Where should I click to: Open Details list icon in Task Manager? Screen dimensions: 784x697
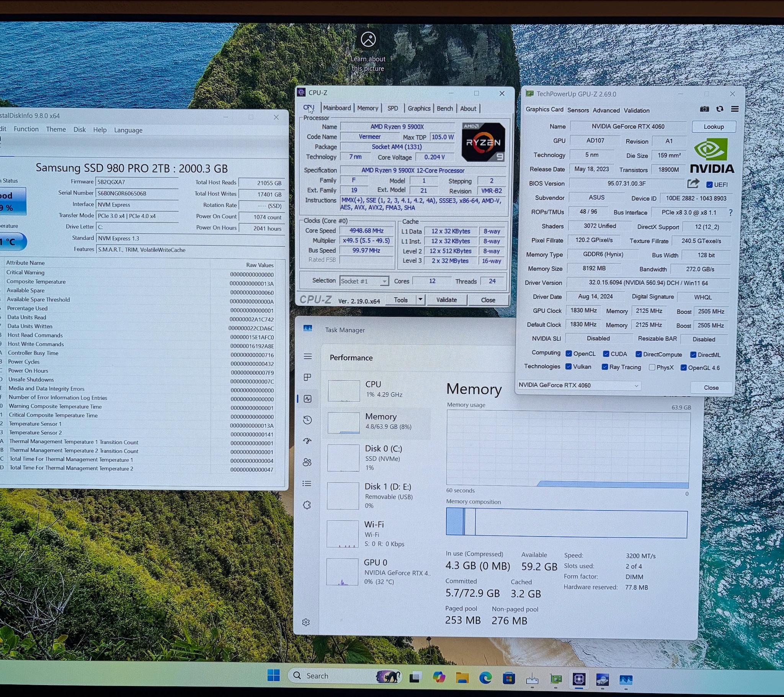[307, 484]
